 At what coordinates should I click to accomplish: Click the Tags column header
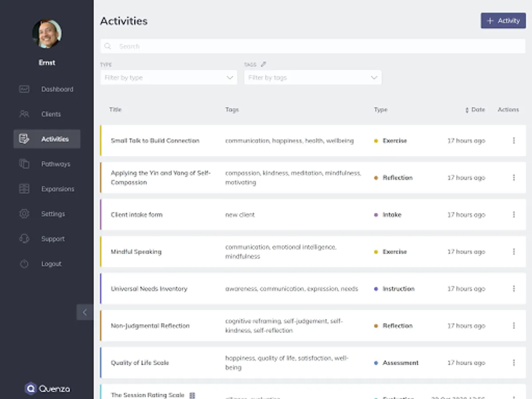tap(232, 110)
